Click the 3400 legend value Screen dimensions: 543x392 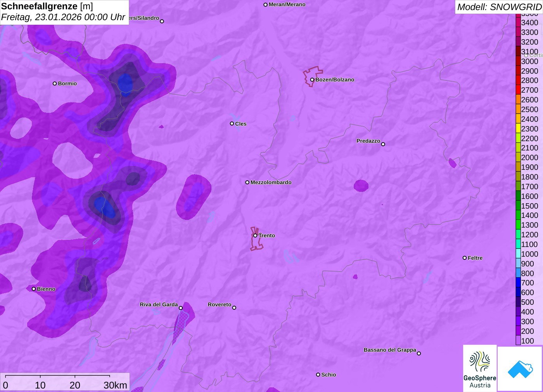pyautogui.click(x=530, y=22)
